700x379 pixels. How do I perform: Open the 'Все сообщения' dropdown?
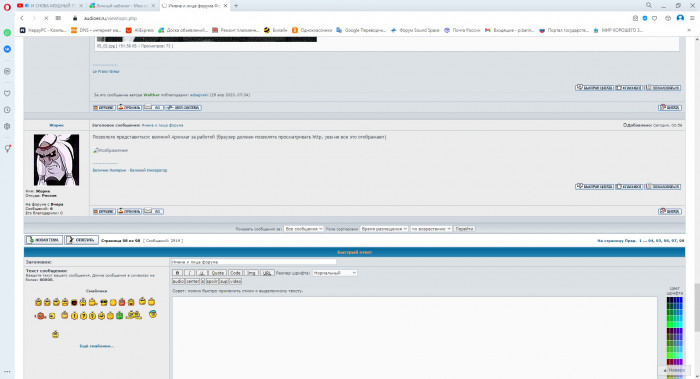click(304, 229)
